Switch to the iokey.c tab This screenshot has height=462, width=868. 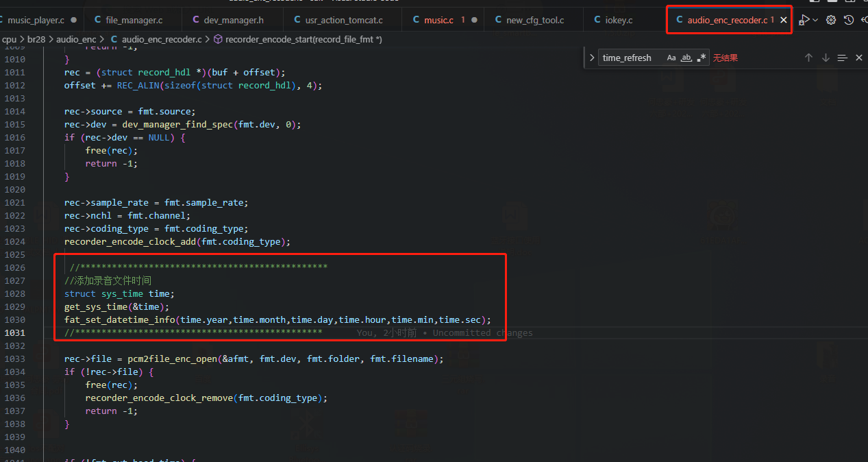click(619, 20)
